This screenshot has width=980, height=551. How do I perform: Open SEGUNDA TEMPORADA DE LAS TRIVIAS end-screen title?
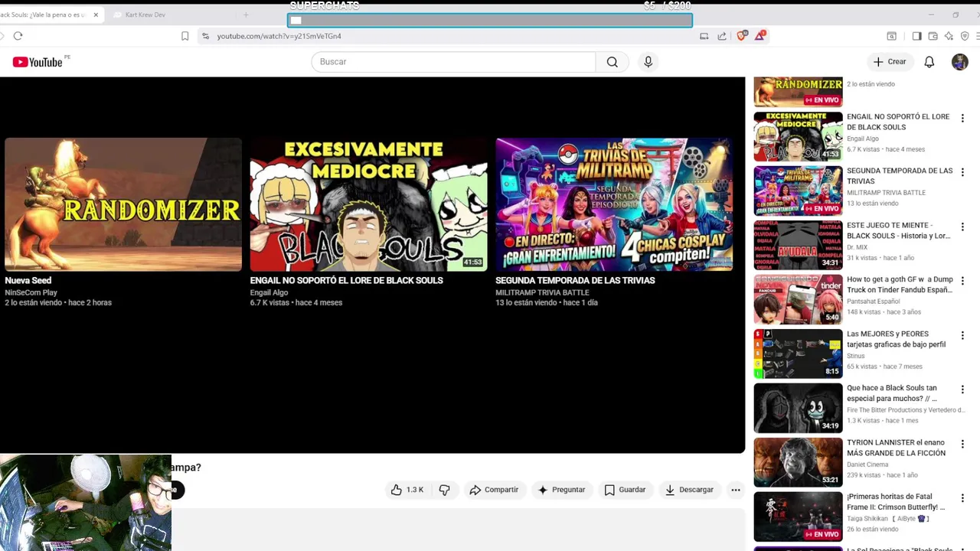point(575,280)
